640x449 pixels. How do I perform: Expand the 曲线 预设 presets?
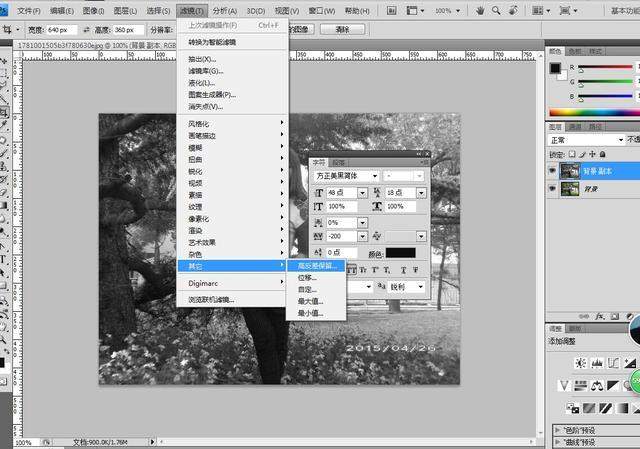(558, 442)
